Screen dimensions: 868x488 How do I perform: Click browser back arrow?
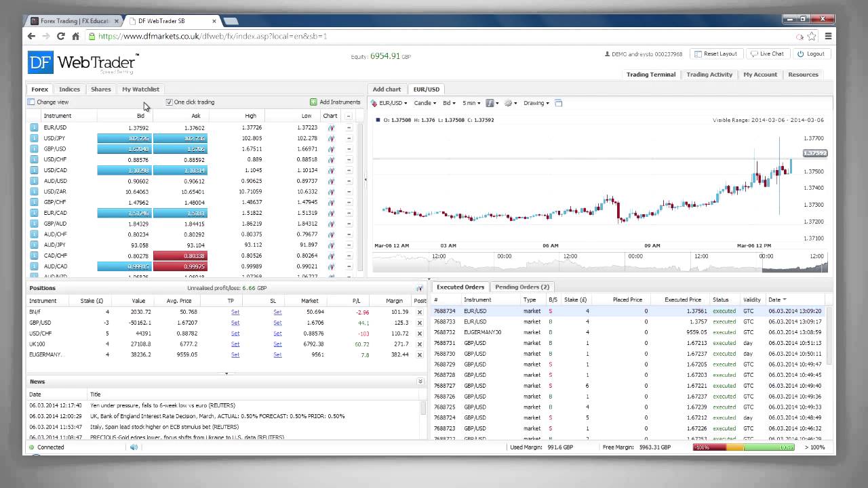click(32, 37)
